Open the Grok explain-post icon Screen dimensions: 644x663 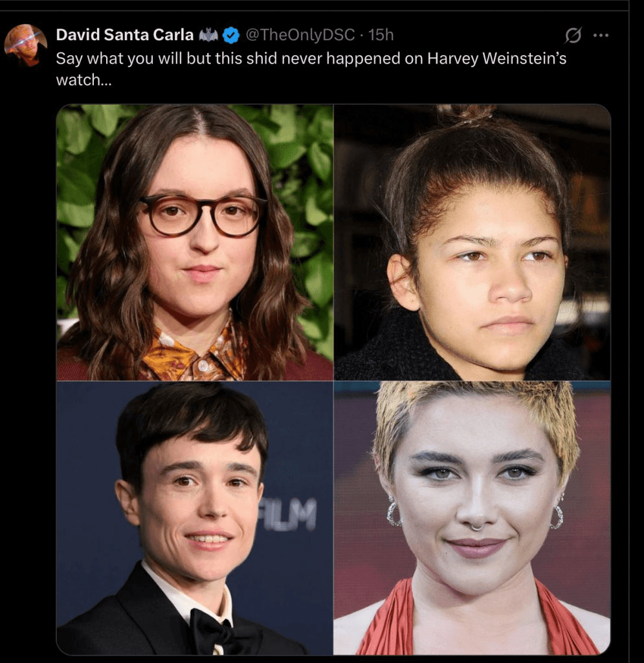point(573,35)
